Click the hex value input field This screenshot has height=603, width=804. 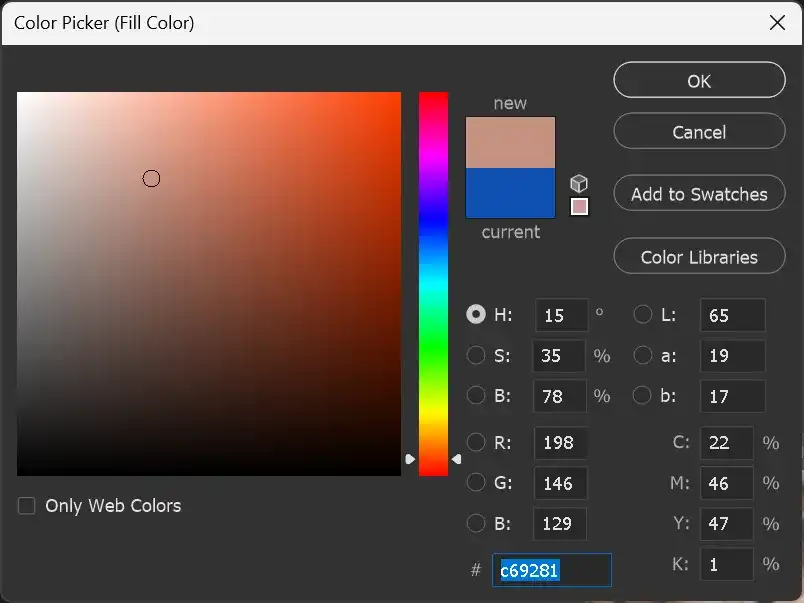pyautogui.click(x=552, y=570)
